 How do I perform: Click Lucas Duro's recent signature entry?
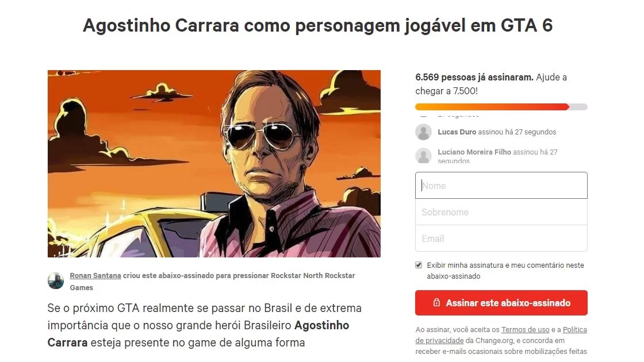click(497, 132)
